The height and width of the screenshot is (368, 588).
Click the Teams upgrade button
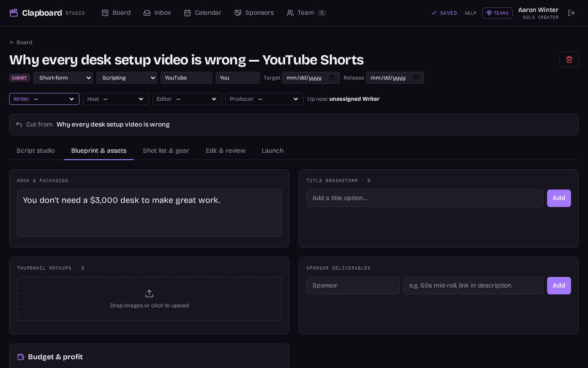tap(498, 13)
